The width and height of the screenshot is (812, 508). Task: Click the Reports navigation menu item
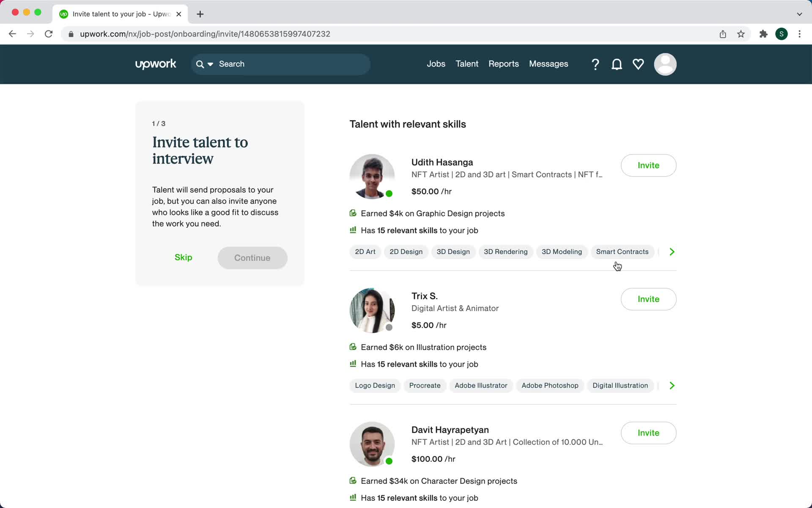503,64
